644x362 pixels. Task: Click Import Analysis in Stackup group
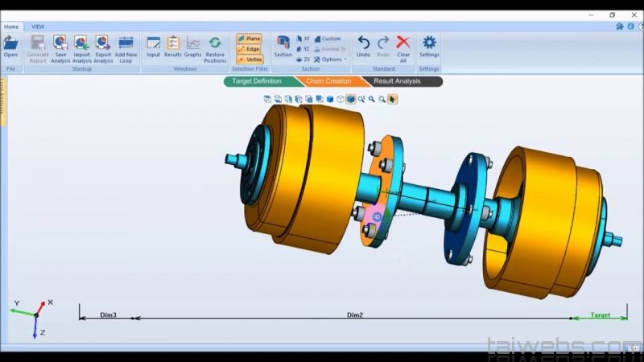81,47
